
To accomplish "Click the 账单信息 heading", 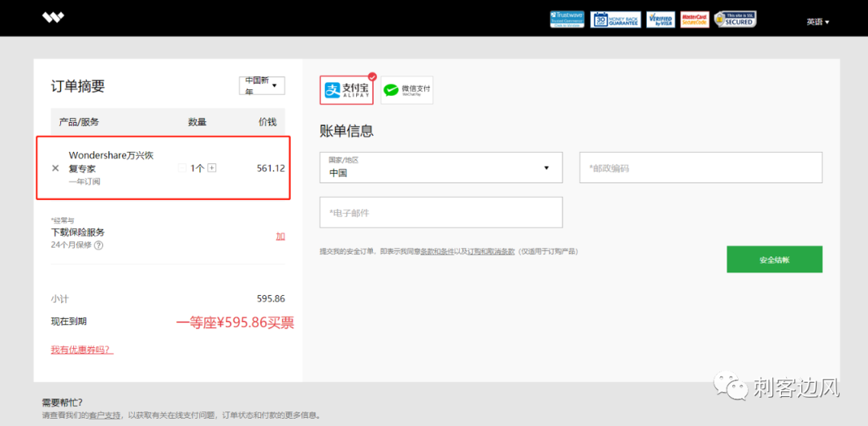I will click(346, 131).
